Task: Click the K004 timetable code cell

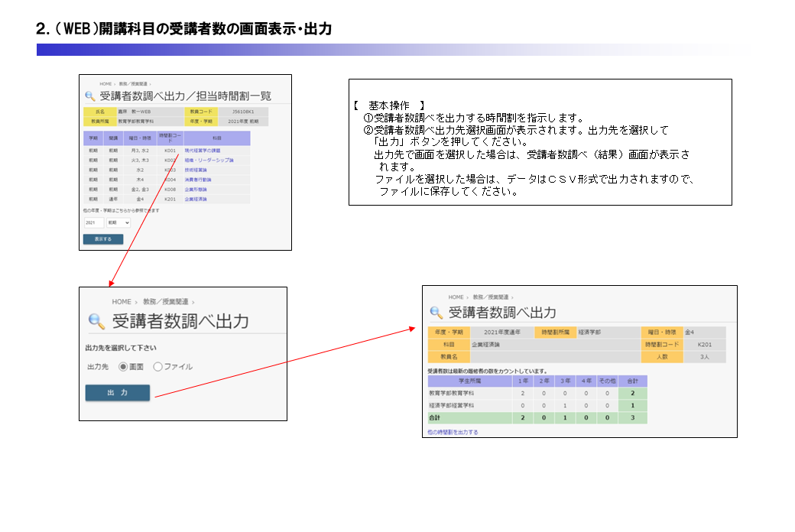Action: tap(170, 180)
